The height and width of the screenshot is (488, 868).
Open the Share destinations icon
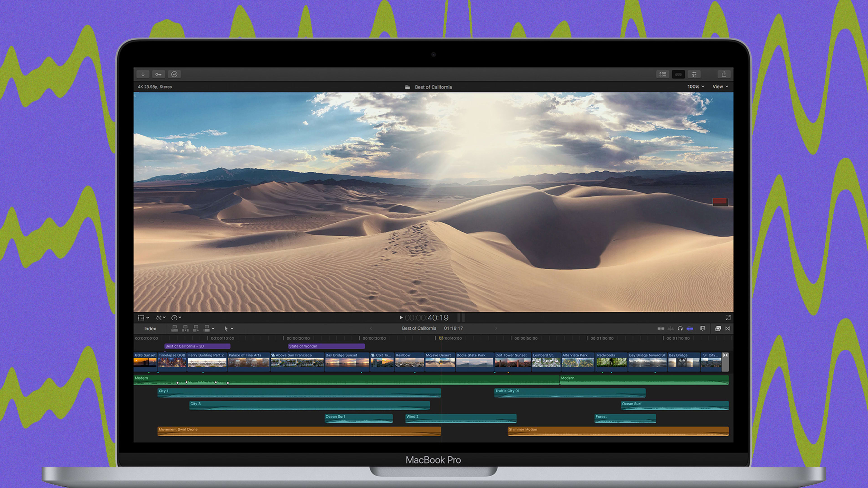724,74
